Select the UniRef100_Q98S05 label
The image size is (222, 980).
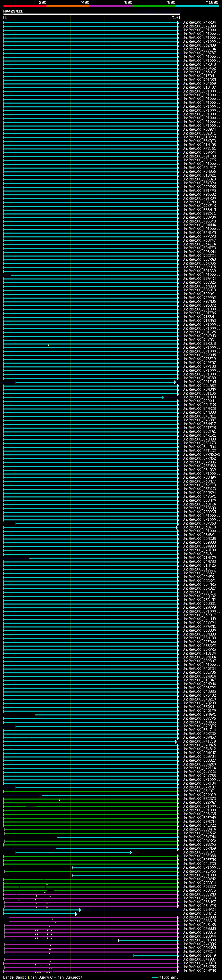[199, 844]
